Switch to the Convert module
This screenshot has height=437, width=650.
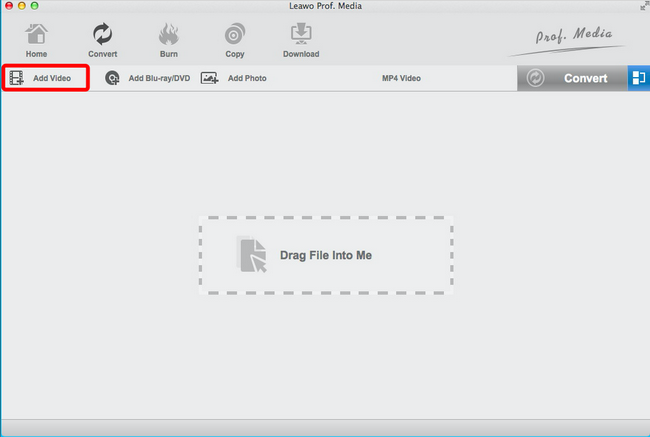[x=102, y=40]
